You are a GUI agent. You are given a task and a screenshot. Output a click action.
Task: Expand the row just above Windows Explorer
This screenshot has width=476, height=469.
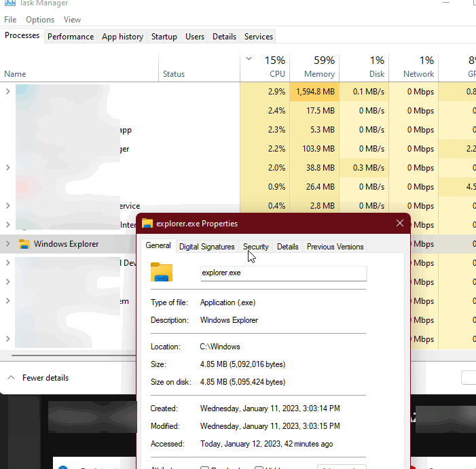tap(8, 224)
